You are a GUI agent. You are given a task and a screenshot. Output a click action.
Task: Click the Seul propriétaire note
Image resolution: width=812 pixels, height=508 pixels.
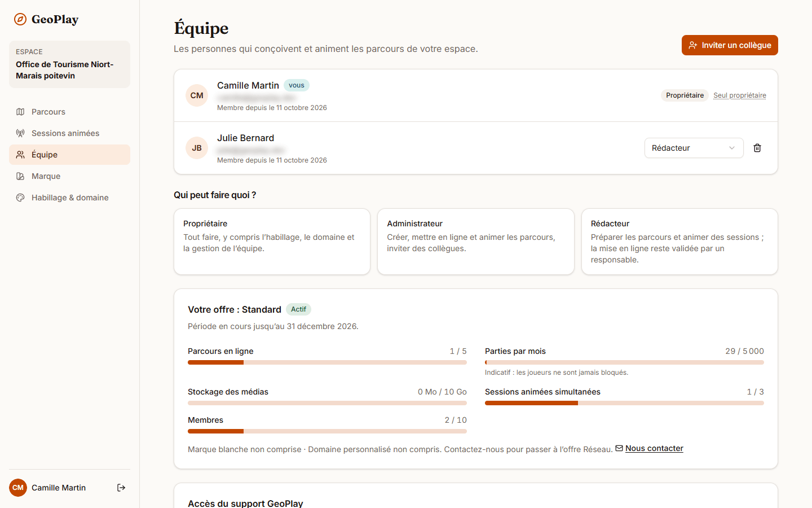coord(740,95)
